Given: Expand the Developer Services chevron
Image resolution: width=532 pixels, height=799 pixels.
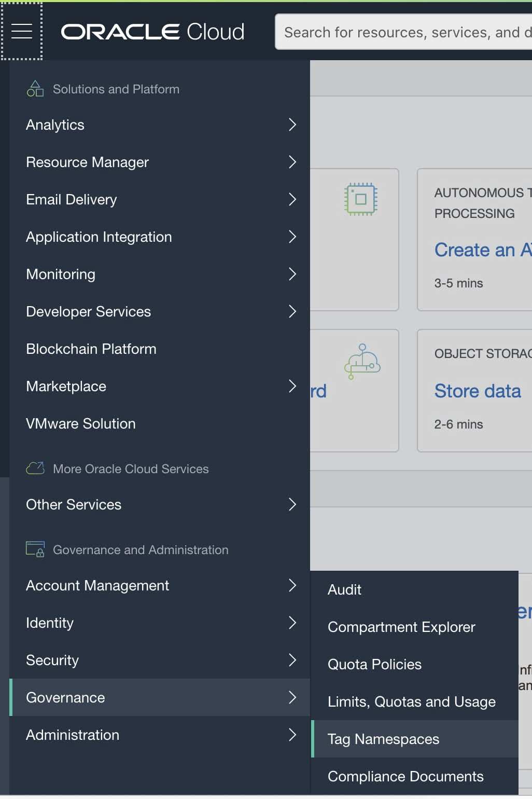Looking at the screenshot, I should point(292,311).
